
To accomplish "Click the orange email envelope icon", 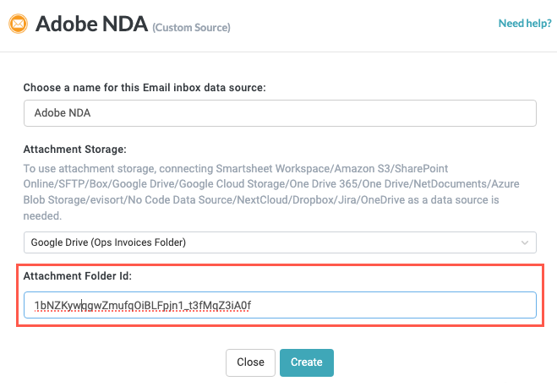I will coord(18,24).
